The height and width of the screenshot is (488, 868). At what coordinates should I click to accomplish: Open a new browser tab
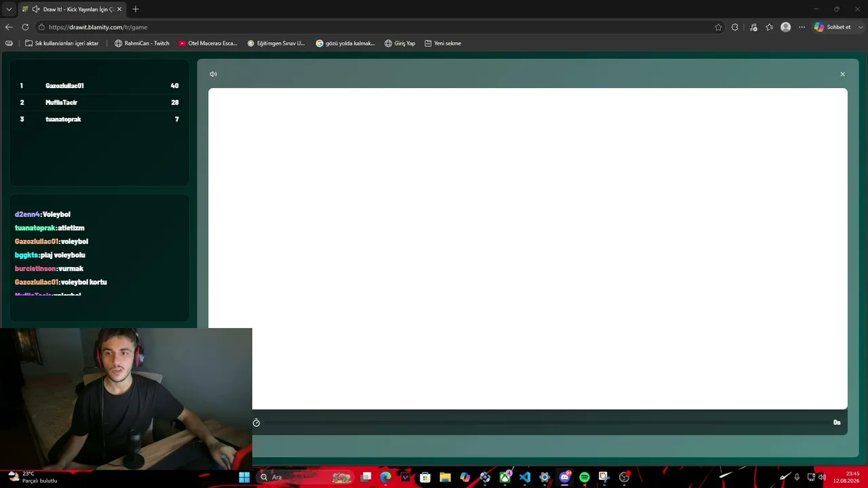pos(136,9)
